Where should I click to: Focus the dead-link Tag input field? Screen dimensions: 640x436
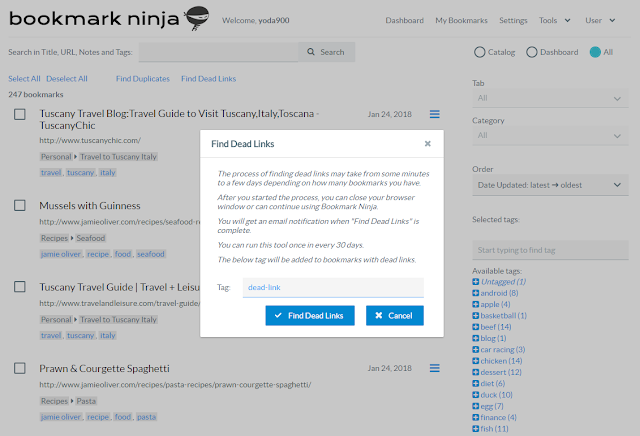point(333,287)
